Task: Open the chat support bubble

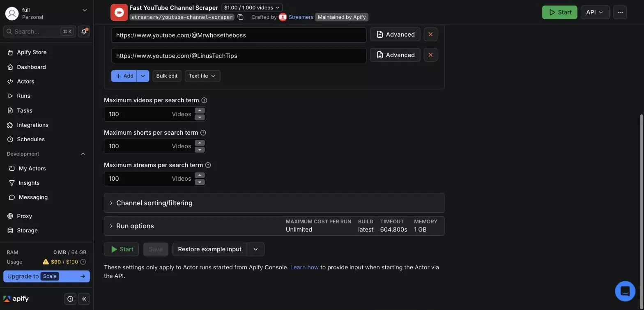Action: (625, 291)
